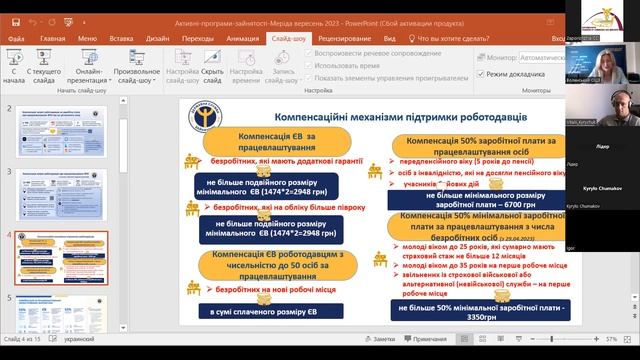Start slideshow from status bar icon
Screen dimensions: 640x360
click(x=518, y=339)
